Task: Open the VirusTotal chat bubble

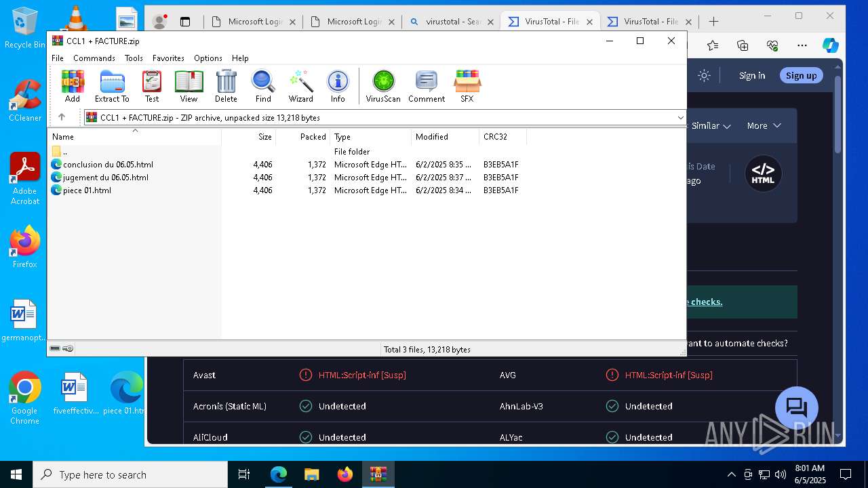Action: 797,408
